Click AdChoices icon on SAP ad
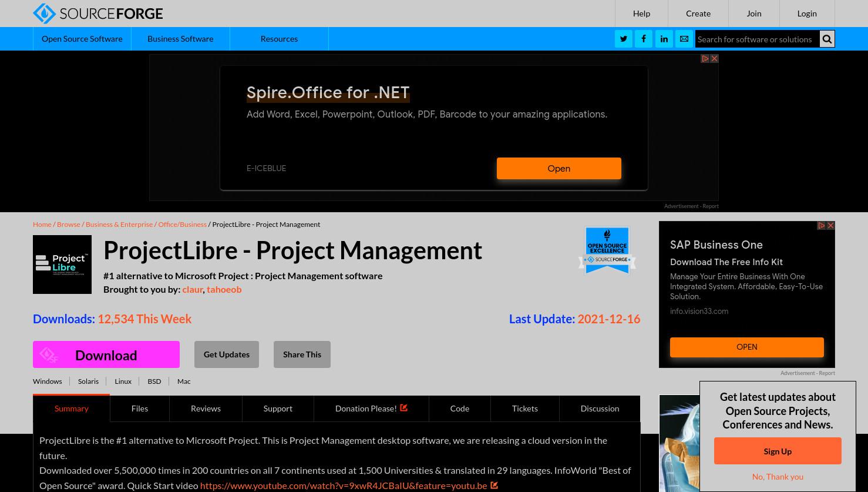Image resolution: width=868 pixels, height=492 pixels. tap(822, 226)
